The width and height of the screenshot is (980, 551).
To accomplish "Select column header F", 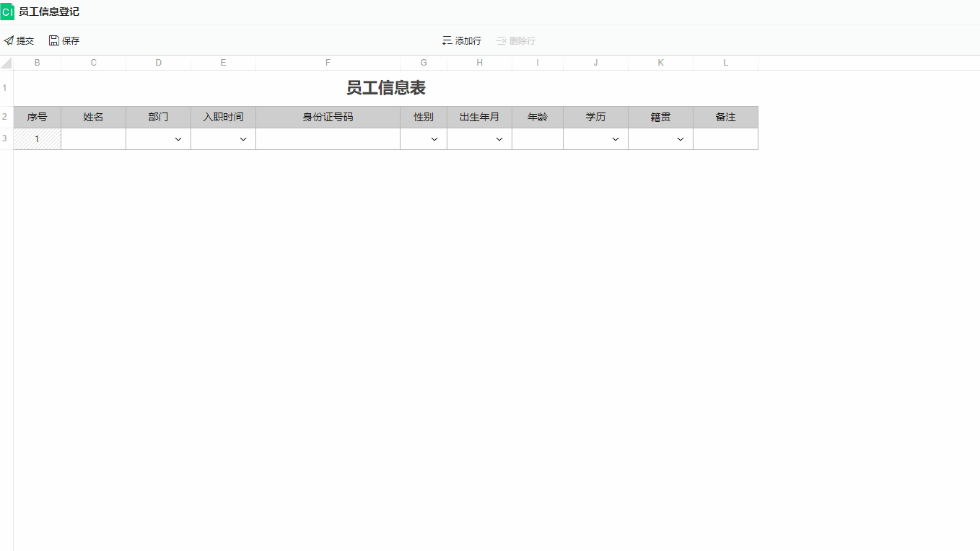I will (x=328, y=63).
